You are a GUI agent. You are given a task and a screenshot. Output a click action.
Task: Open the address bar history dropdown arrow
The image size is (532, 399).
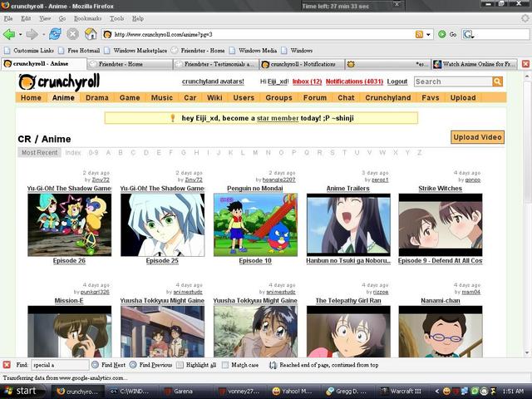pos(428,34)
